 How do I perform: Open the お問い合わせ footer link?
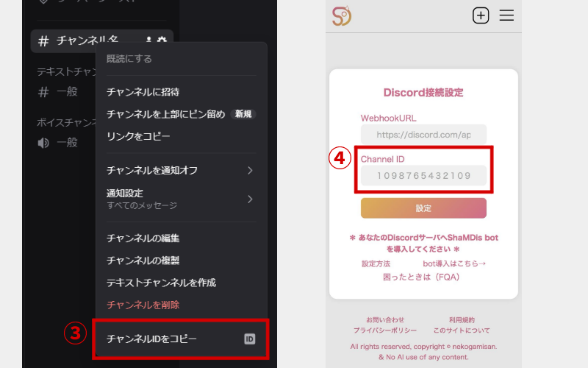pyautogui.click(x=385, y=320)
